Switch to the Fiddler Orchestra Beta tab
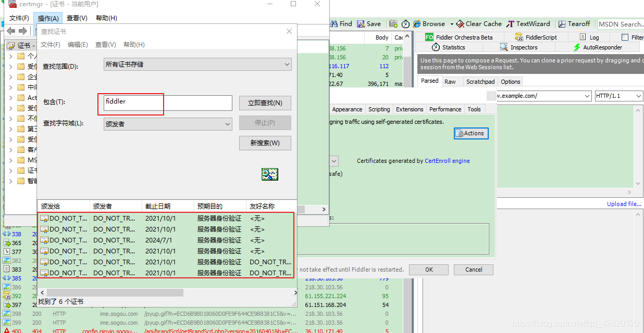The width and height of the screenshot is (644, 333). [459, 37]
